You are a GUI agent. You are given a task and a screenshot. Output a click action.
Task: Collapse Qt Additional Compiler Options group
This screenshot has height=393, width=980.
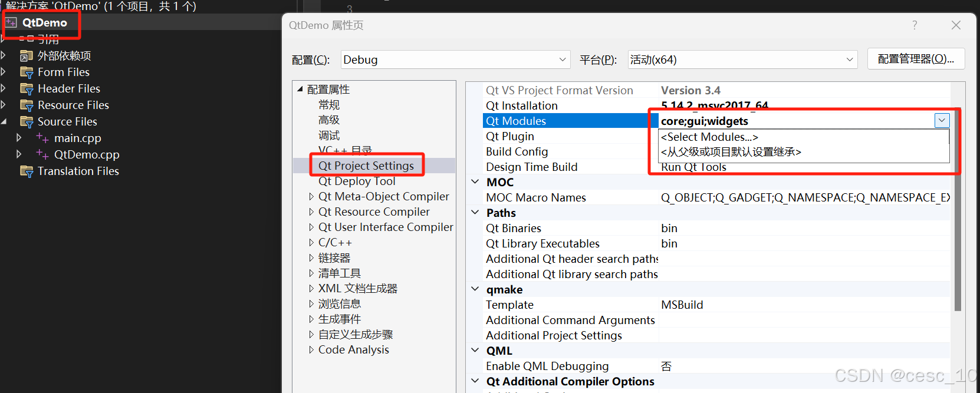click(x=475, y=381)
